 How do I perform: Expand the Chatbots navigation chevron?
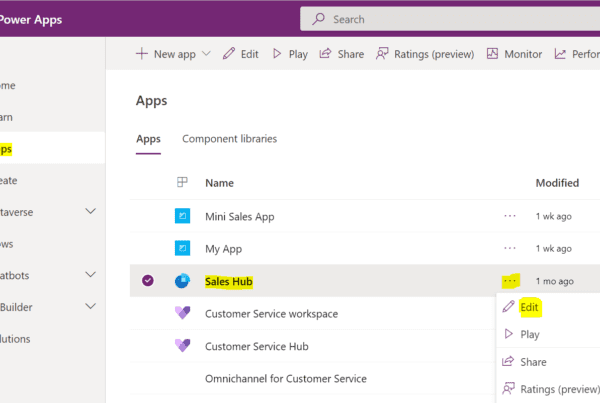coord(91,274)
